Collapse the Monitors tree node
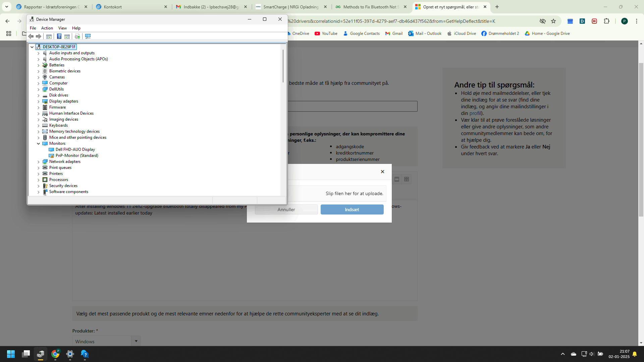644x362 pixels. [39, 143]
